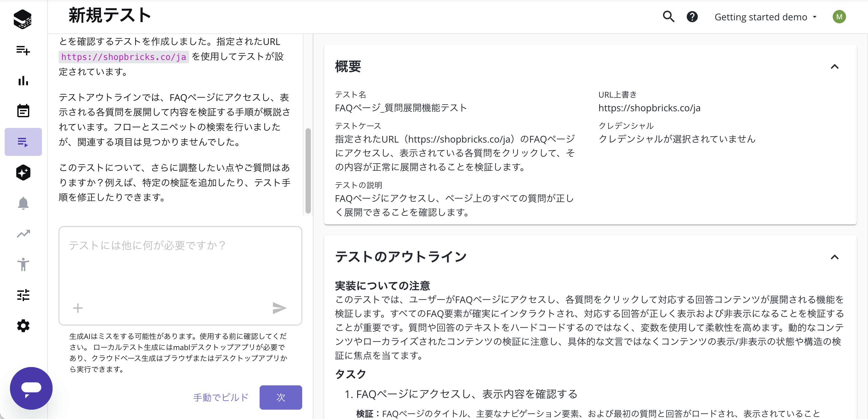The image size is (868, 419).
Task: Open the user avatar M
Action: [839, 17]
